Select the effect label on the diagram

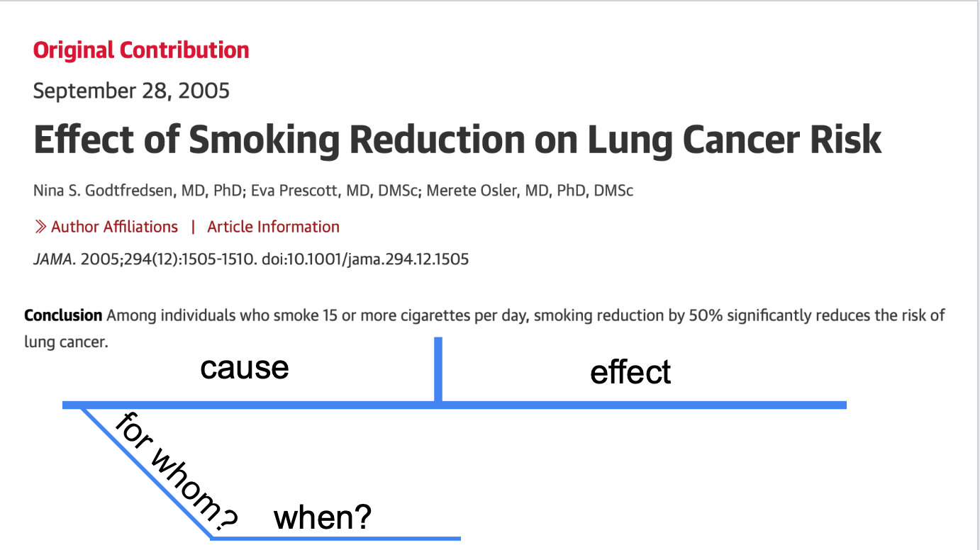point(630,372)
